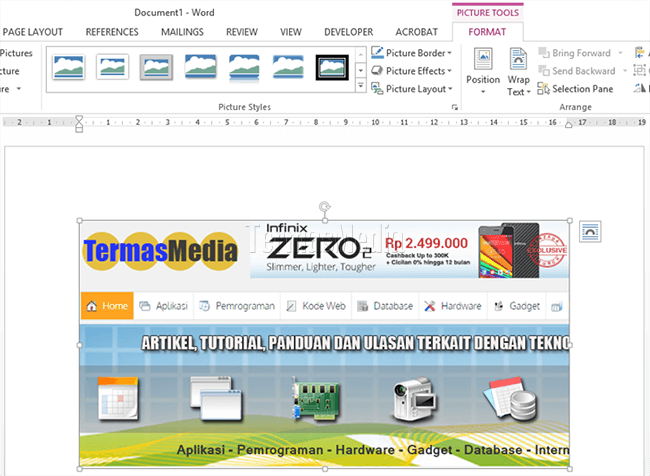Open the Picture Border dropdown
The width and height of the screenshot is (650, 476).
click(x=449, y=53)
